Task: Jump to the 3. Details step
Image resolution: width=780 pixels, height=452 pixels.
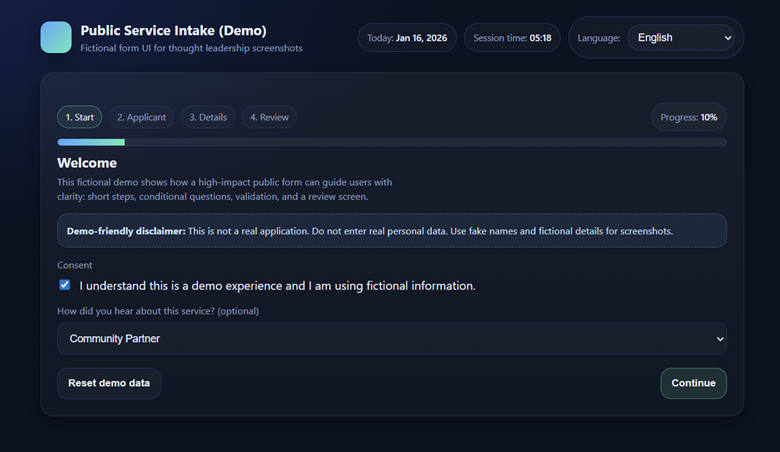Action: 208,117
